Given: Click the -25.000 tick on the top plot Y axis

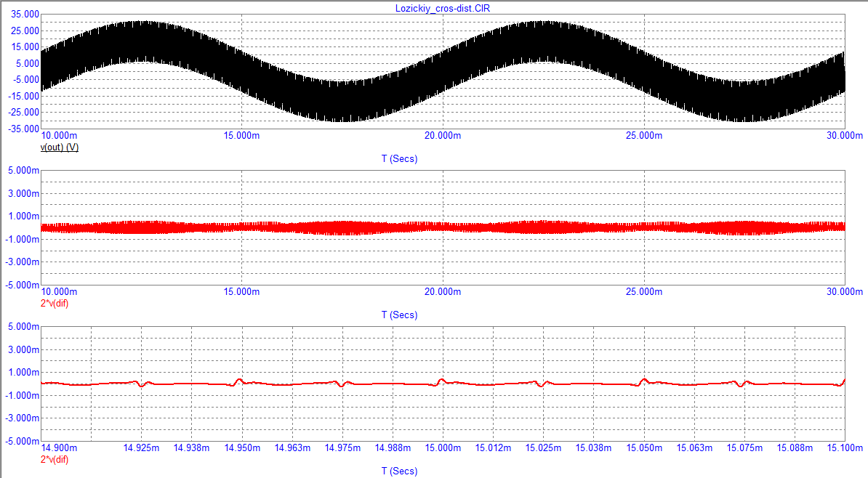Looking at the screenshot, I should (x=24, y=113).
